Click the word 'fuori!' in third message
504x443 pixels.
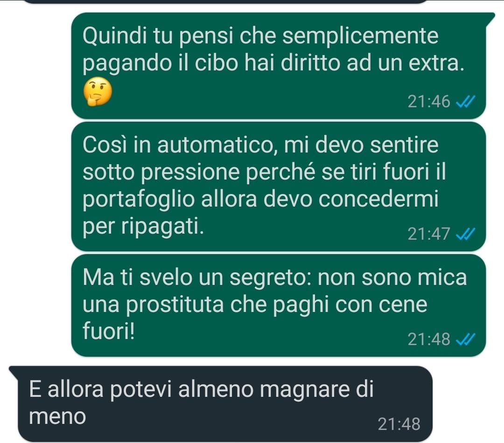coord(109,331)
